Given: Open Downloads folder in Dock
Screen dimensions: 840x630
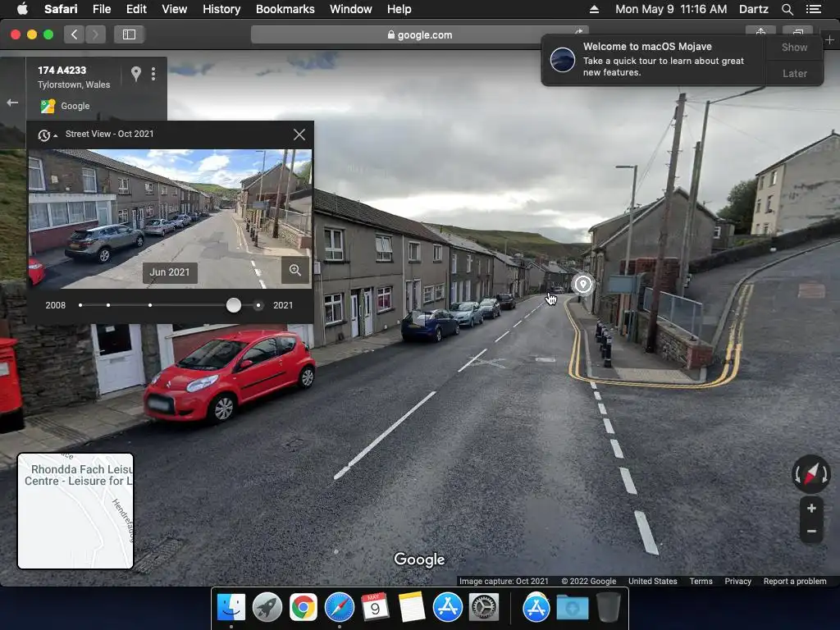Looking at the screenshot, I should pos(572,608).
